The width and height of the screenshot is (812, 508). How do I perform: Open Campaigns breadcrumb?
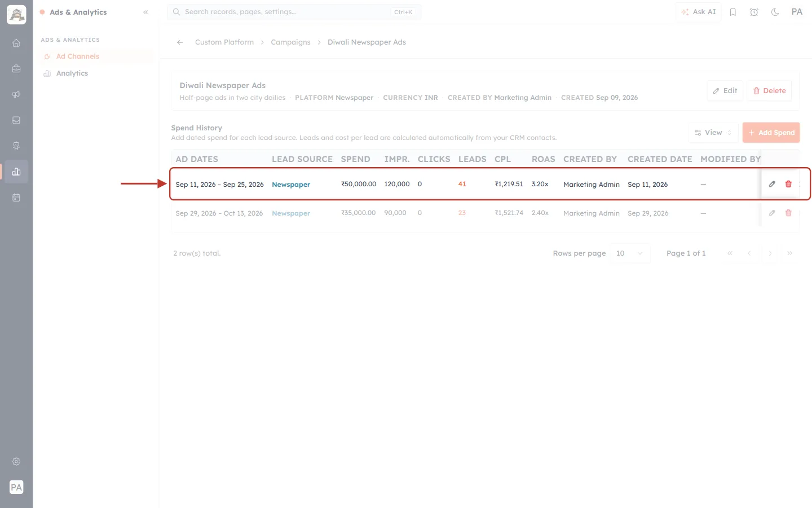pyautogui.click(x=290, y=42)
